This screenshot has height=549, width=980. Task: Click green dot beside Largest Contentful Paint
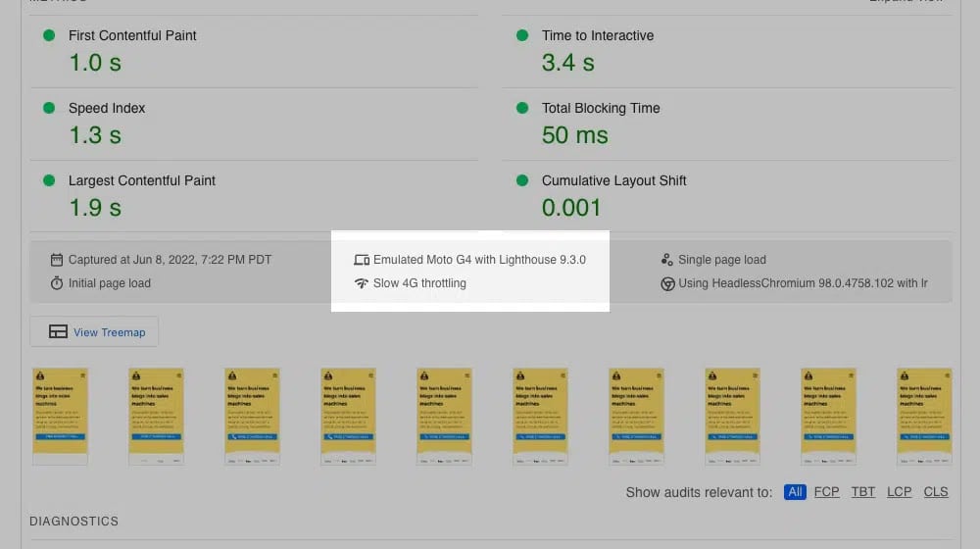coord(49,180)
